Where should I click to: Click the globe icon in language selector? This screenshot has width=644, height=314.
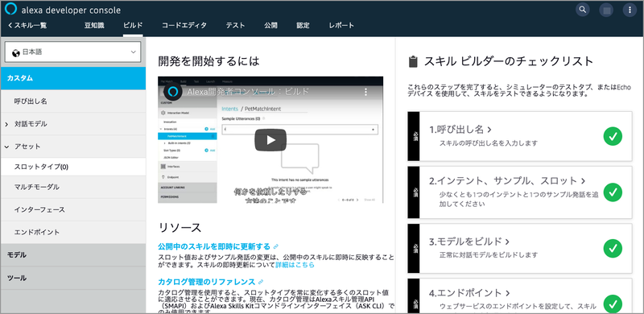[x=16, y=52]
